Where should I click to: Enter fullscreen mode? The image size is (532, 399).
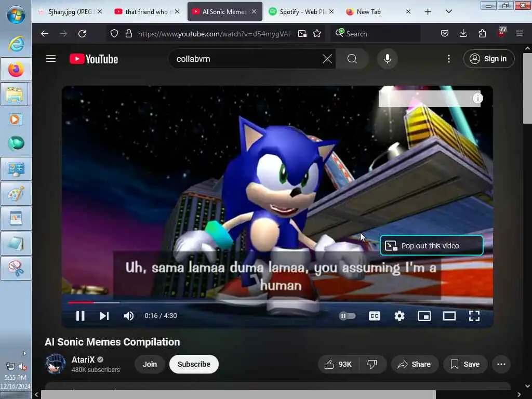point(474,316)
